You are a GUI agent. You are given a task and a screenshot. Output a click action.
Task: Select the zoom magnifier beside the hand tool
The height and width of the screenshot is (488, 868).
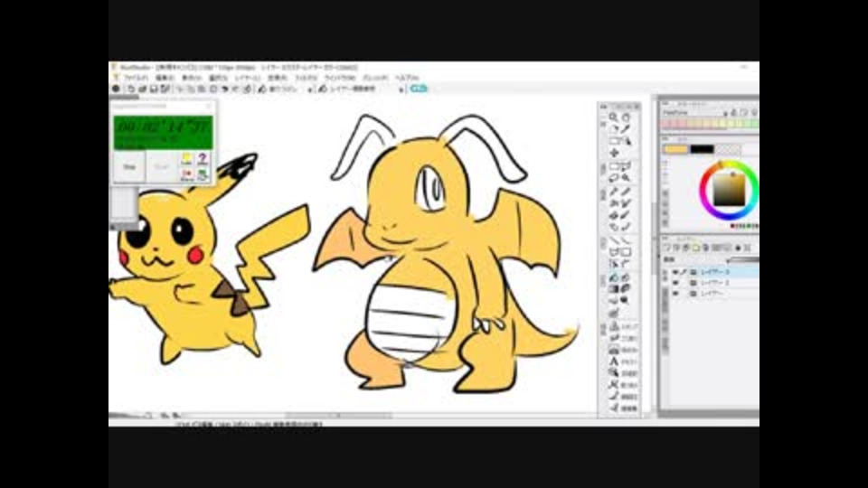[x=613, y=117]
